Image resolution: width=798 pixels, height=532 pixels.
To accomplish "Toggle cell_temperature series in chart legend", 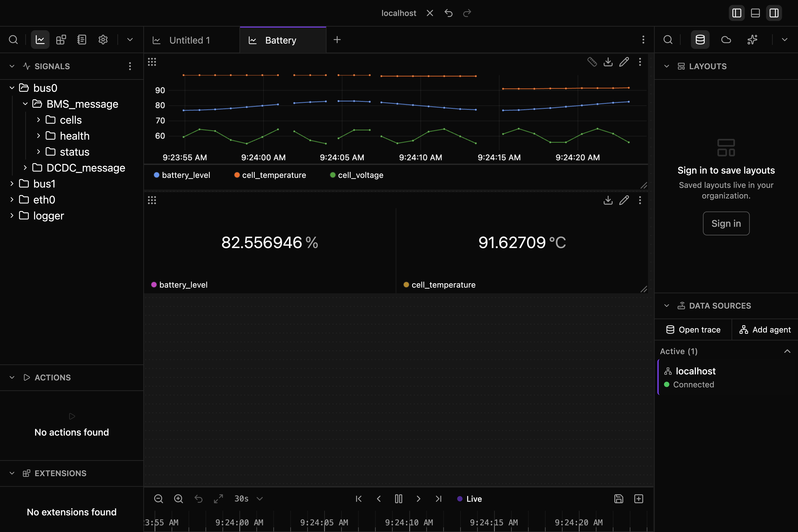I will point(270,175).
